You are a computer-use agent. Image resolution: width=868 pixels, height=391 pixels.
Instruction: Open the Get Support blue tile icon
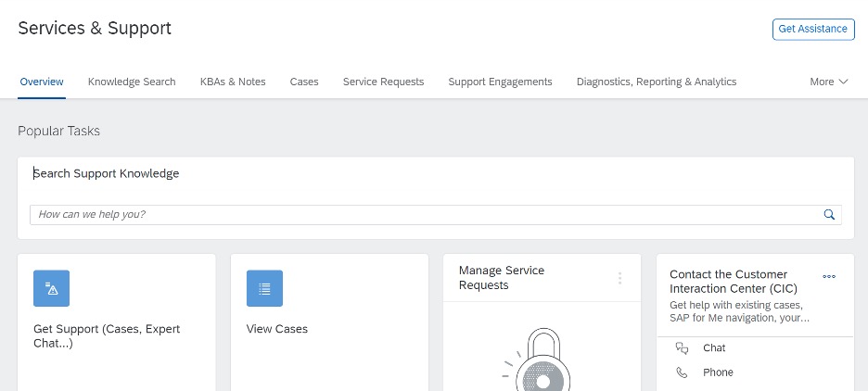tap(52, 288)
